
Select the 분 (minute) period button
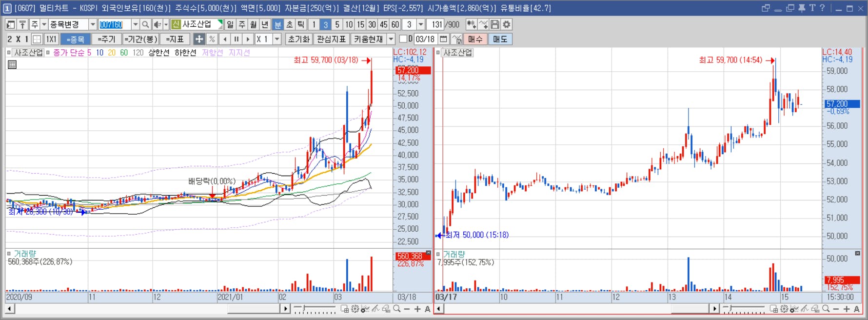(278, 24)
